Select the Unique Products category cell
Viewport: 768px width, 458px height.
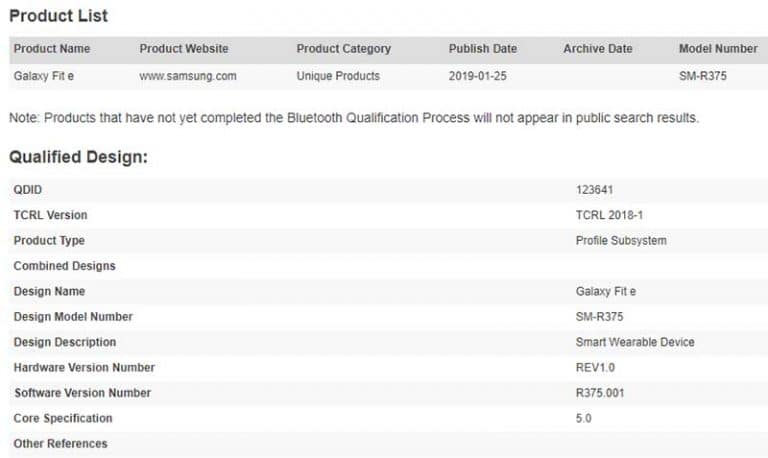[338, 76]
